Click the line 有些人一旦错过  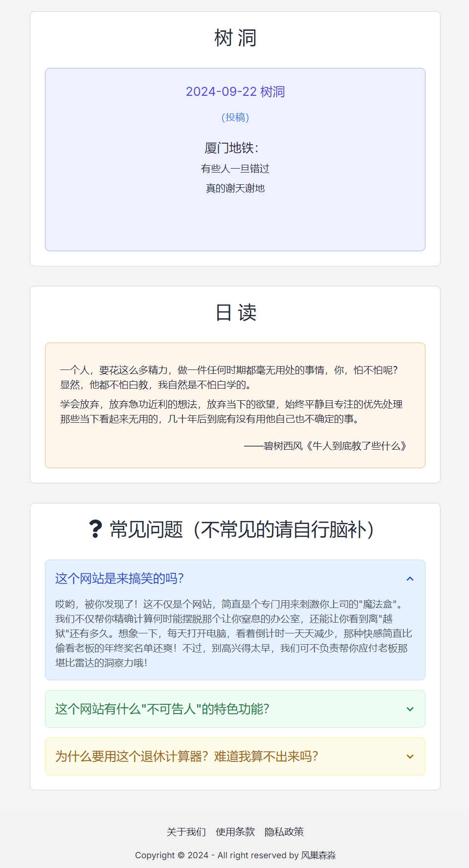(x=235, y=169)
